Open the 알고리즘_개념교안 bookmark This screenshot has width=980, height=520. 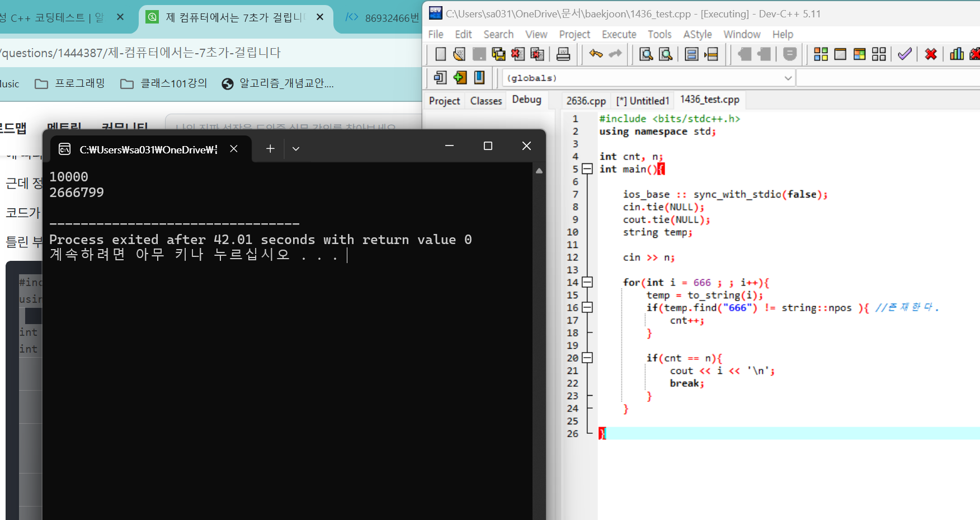click(277, 84)
